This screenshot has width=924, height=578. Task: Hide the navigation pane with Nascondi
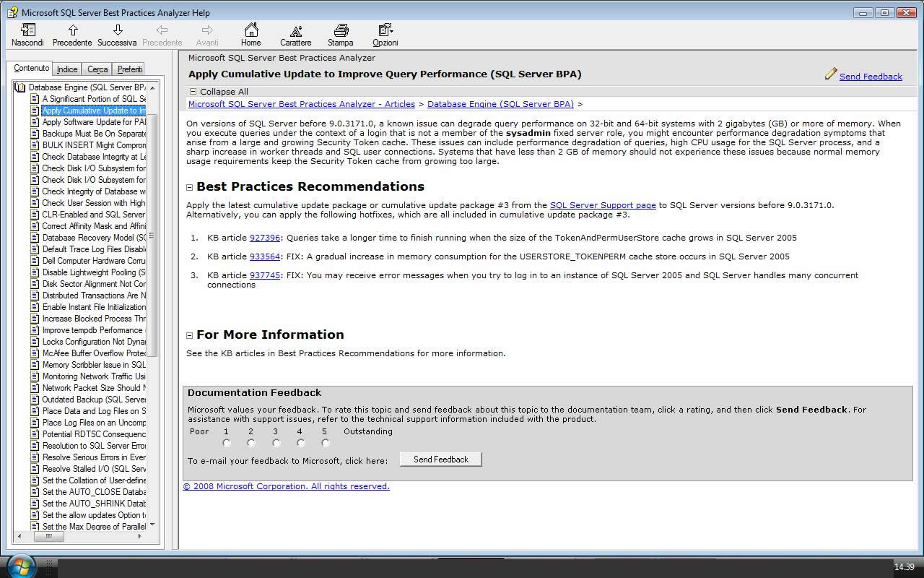pos(27,35)
